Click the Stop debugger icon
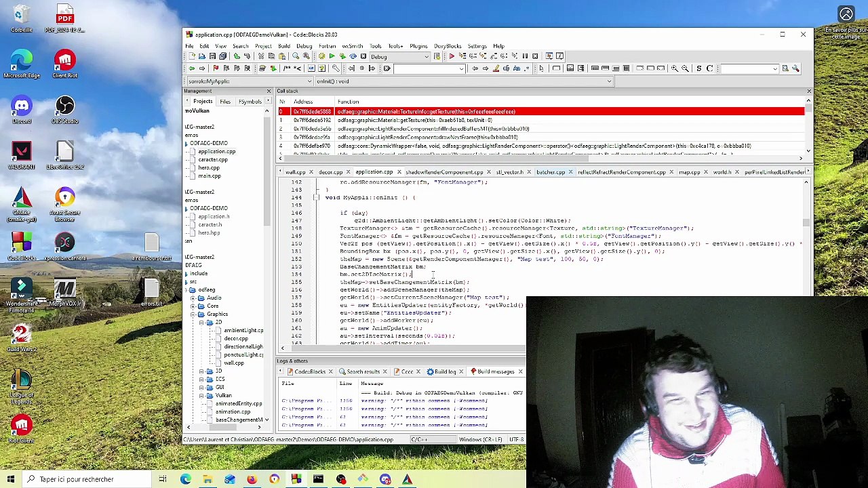The width and height of the screenshot is (868, 488). click(535, 56)
